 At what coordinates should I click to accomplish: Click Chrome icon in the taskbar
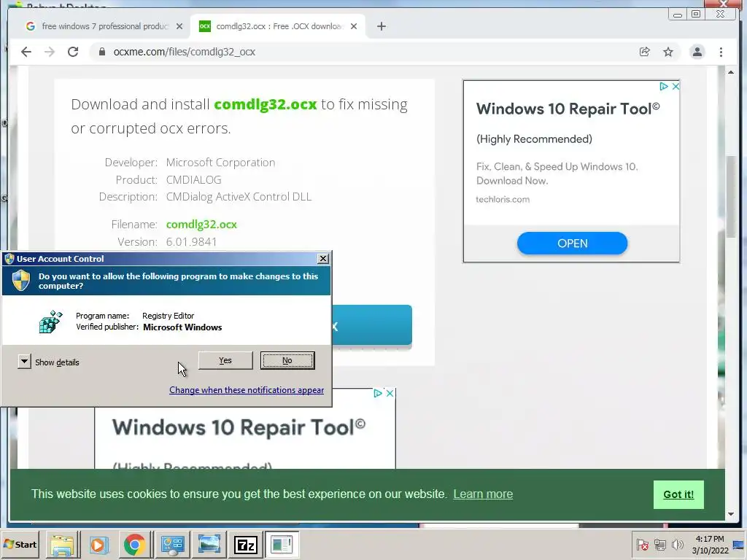coord(135,544)
